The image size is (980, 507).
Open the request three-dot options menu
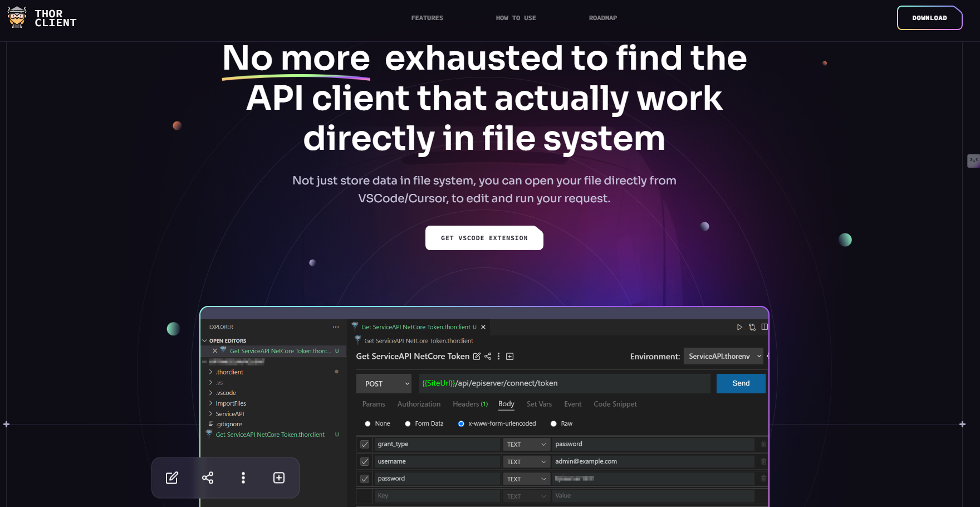tap(498, 357)
